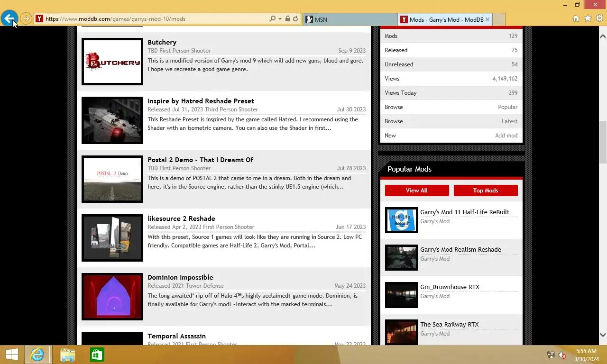The height and width of the screenshot is (364, 607).
Task: Click the Butchery mod thumbnail
Action: [x=112, y=62]
